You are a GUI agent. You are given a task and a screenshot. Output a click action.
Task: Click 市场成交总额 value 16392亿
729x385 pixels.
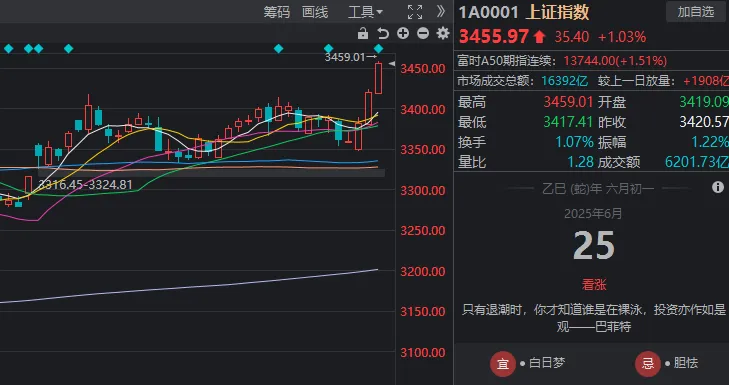(x=565, y=81)
